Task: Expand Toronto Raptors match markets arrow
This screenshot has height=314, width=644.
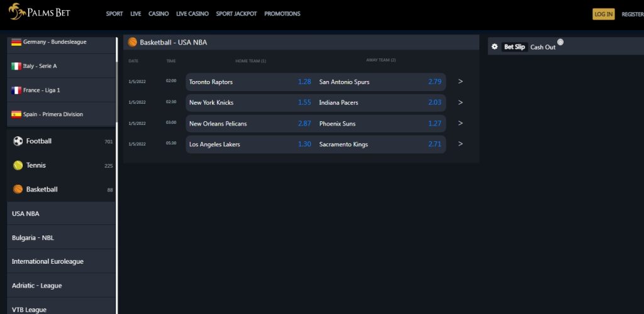Action: (460, 82)
